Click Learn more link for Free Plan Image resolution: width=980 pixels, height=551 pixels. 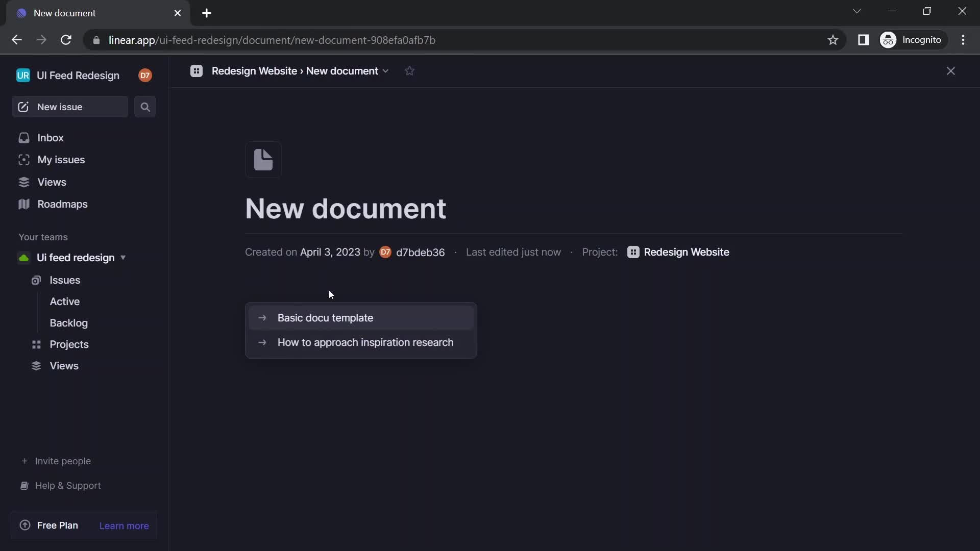click(124, 526)
